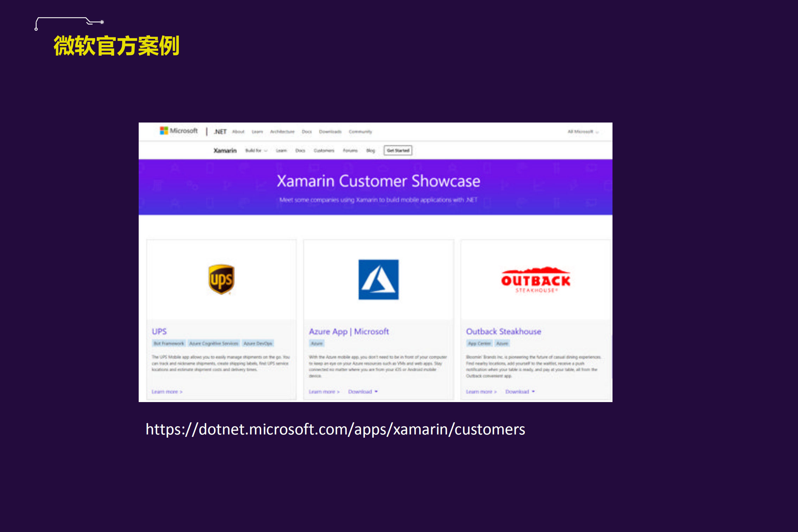The image size is (798, 532).
Task: Select the App Center tag on Outback card
Action: pos(479,343)
